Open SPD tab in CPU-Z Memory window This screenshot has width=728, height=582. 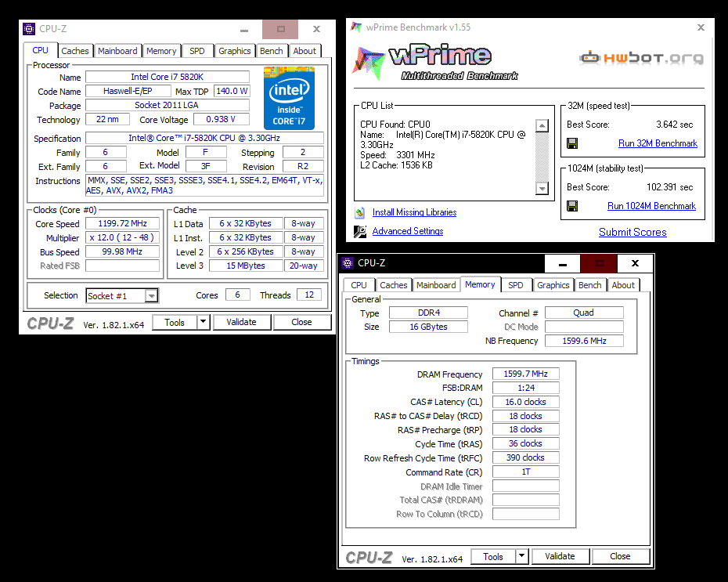[x=515, y=285]
